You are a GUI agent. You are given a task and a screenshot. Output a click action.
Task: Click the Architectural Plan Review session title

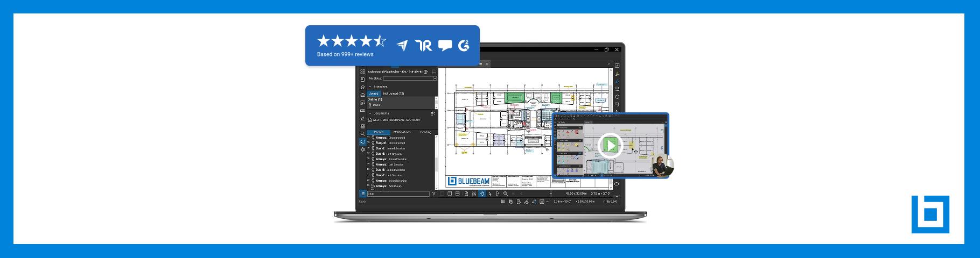(395, 71)
